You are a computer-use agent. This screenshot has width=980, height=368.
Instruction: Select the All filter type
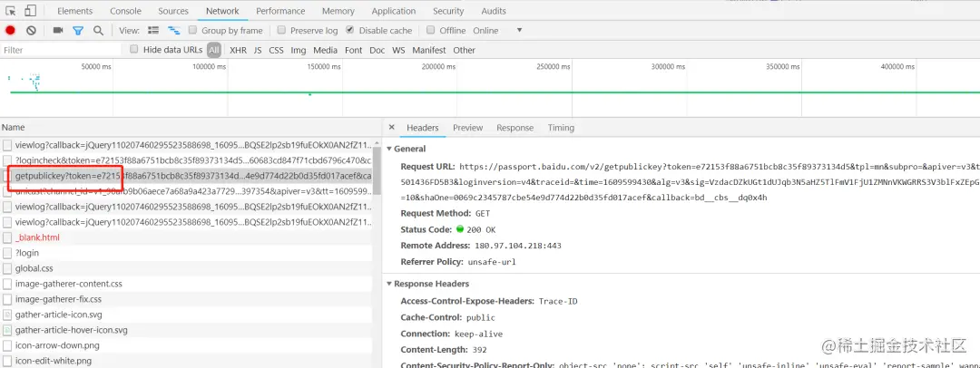click(x=214, y=50)
